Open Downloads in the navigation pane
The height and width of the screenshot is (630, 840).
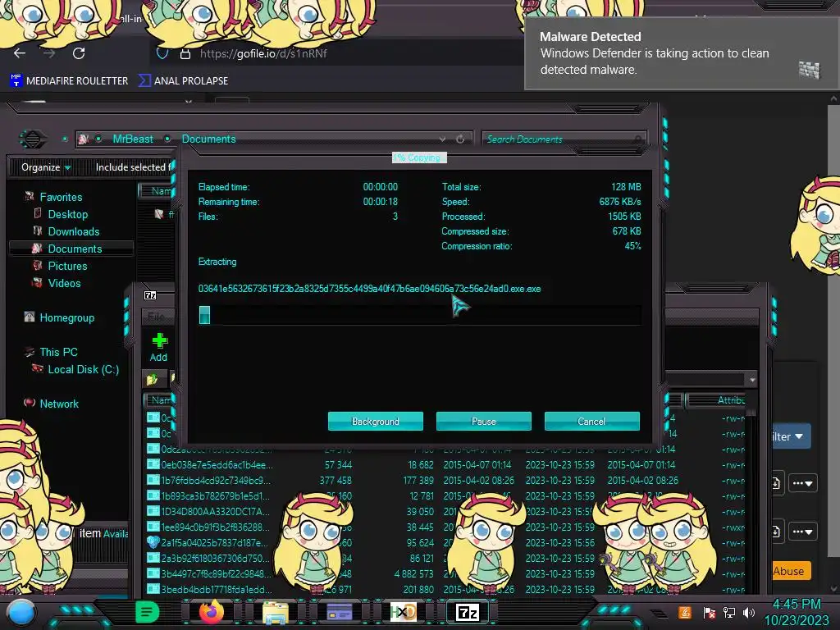(74, 231)
